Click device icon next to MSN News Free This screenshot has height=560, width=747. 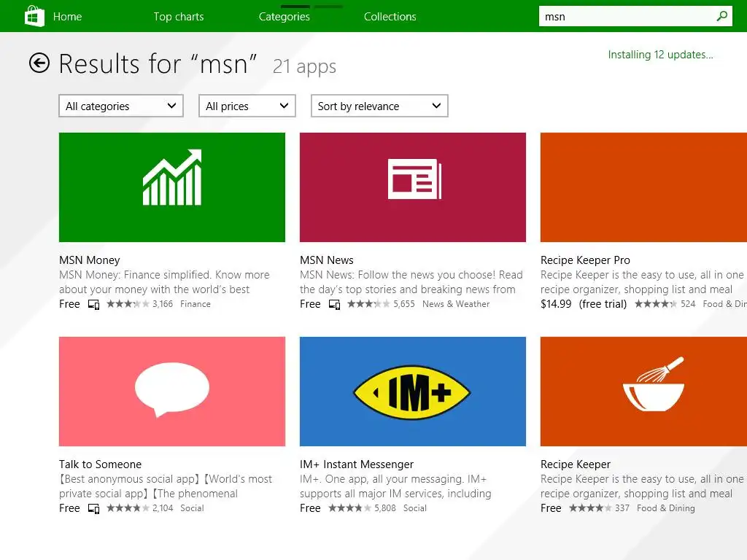click(334, 304)
